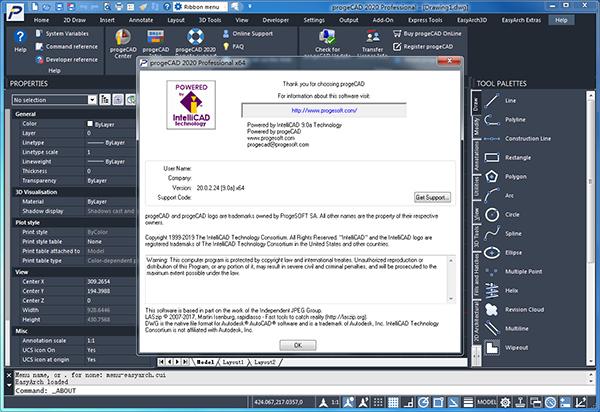Toggle entity snap in status bar

438,402
